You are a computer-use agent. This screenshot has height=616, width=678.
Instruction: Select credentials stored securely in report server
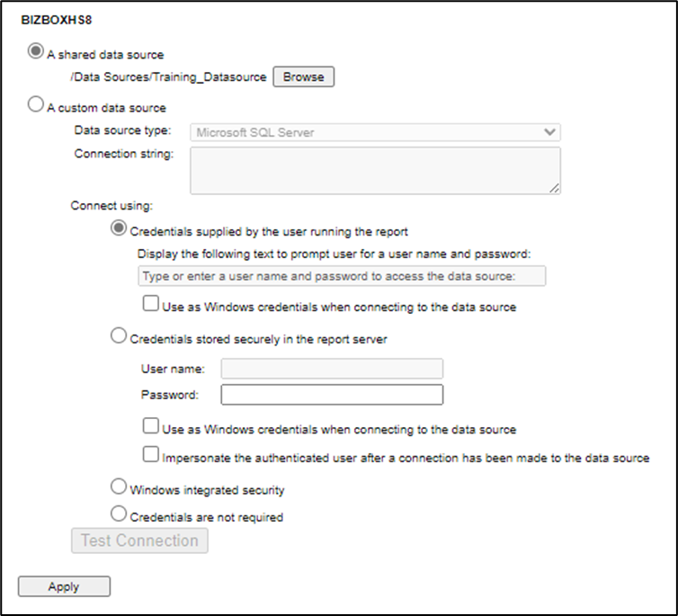tap(118, 336)
